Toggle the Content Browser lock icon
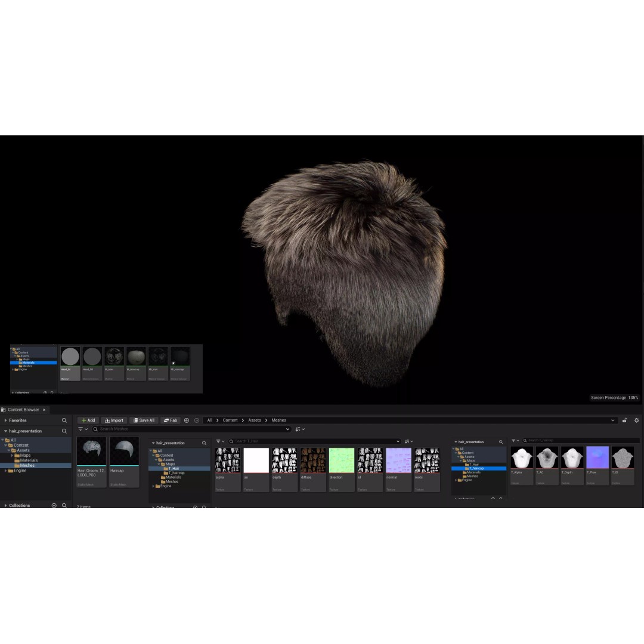The width and height of the screenshot is (644, 644). pyautogui.click(x=624, y=420)
